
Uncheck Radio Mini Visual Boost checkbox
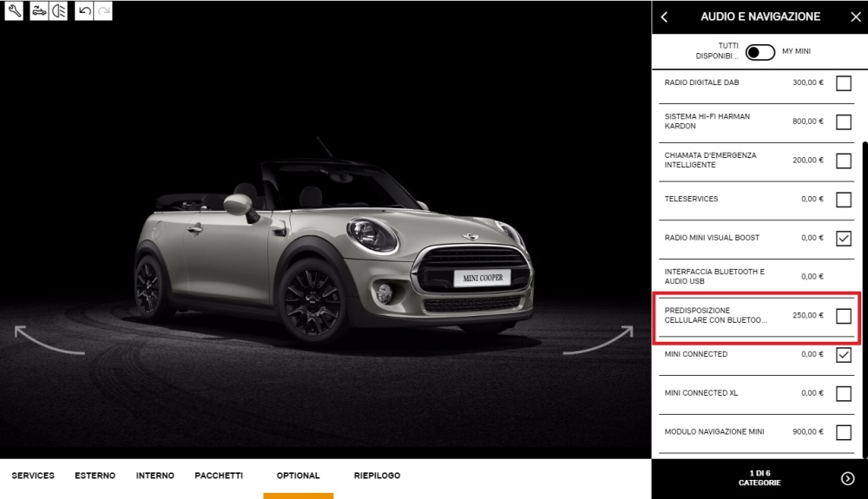click(x=844, y=239)
